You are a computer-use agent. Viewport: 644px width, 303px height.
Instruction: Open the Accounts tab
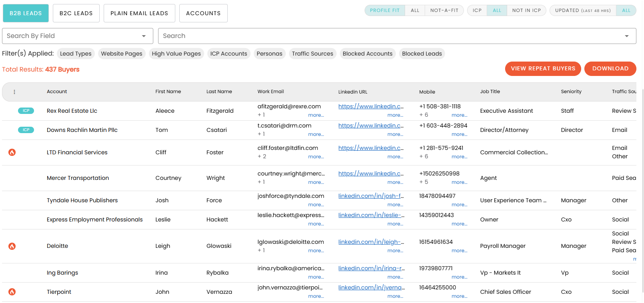(x=203, y=13)
